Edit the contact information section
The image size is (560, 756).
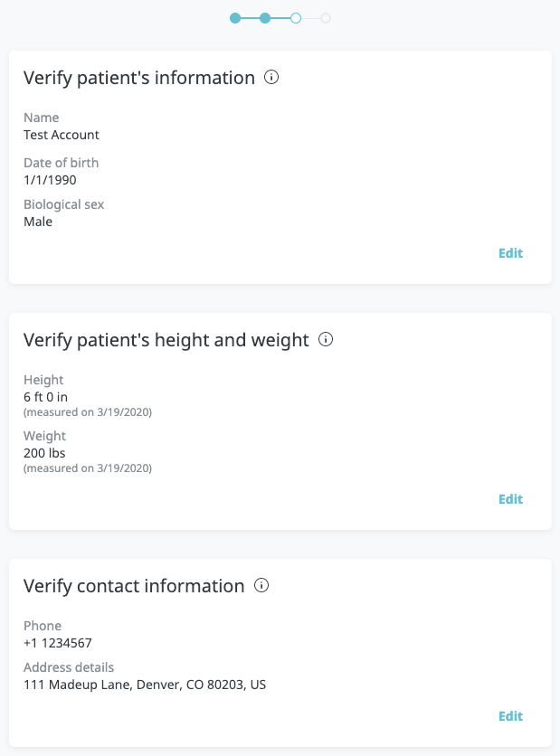510,716
